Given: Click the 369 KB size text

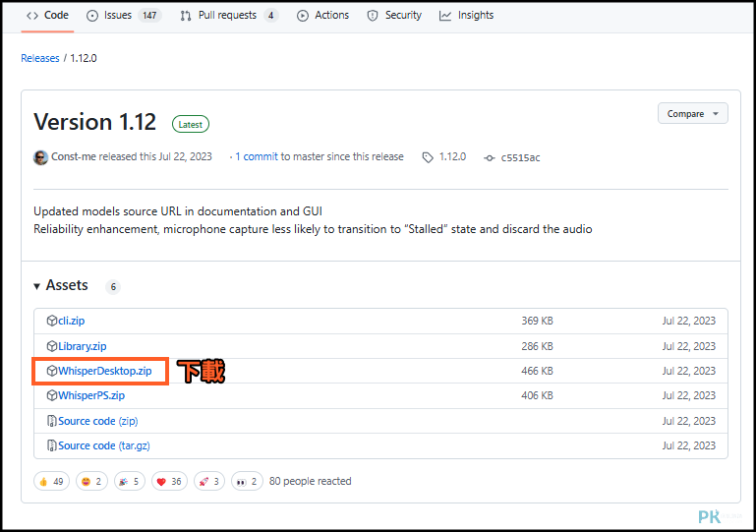Looking at the screenshot, I should pos(537,321).
